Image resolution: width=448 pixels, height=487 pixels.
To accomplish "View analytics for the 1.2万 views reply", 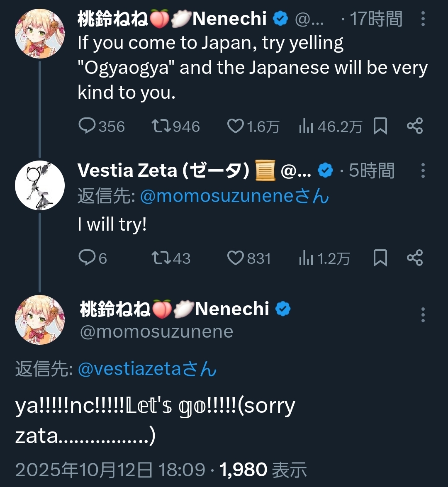I will point(306,258).
